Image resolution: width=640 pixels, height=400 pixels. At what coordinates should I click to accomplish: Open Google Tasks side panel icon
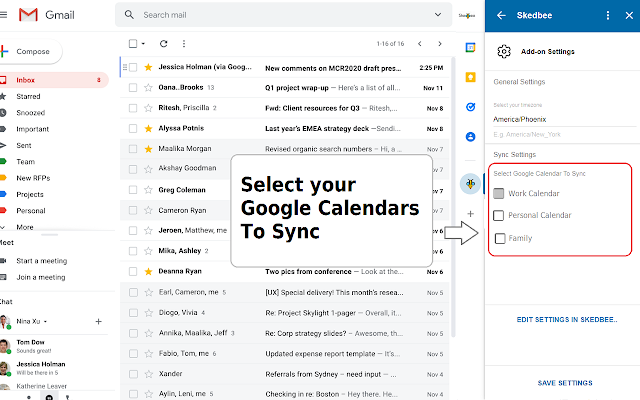pos(470,107)
